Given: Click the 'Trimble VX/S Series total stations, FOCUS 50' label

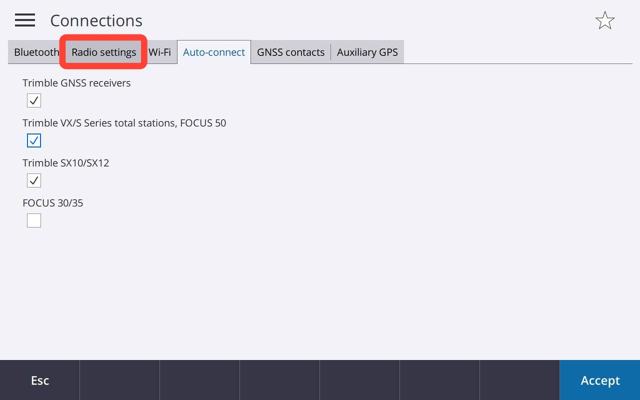Looking at the screenshot, I should pyautogui.click(x=124, y=123).
